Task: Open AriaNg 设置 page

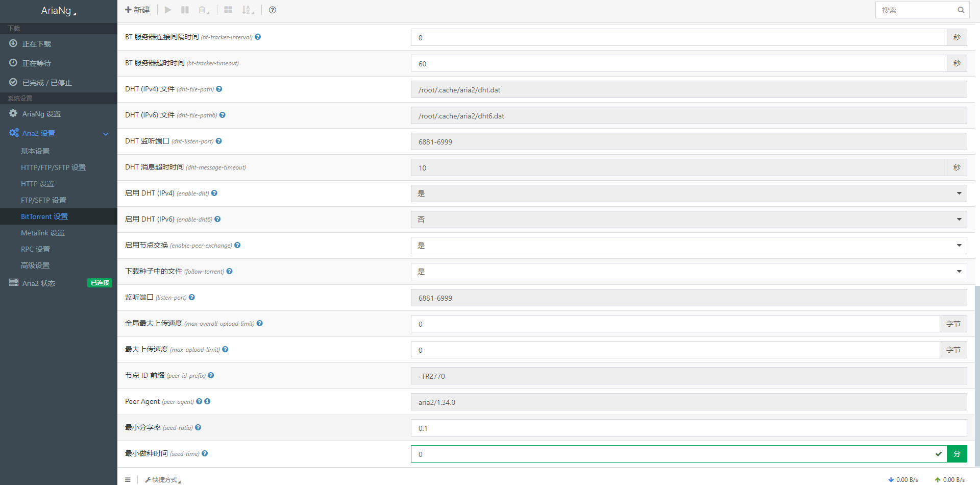Action: tap(41, 114)
